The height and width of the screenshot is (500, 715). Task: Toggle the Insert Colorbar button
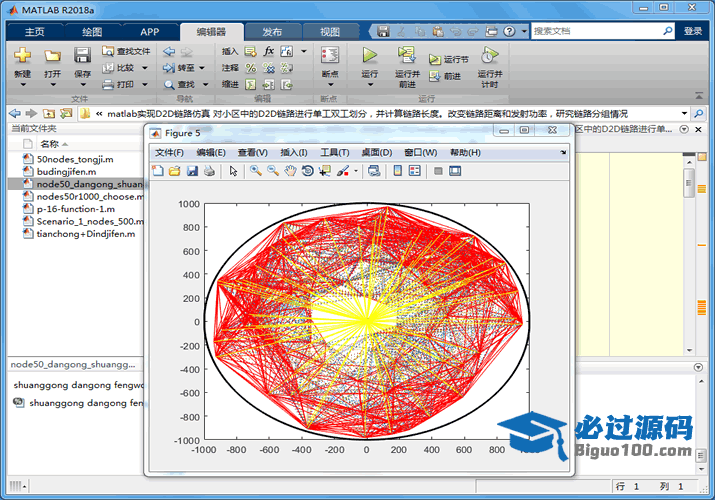click(397, 171)
